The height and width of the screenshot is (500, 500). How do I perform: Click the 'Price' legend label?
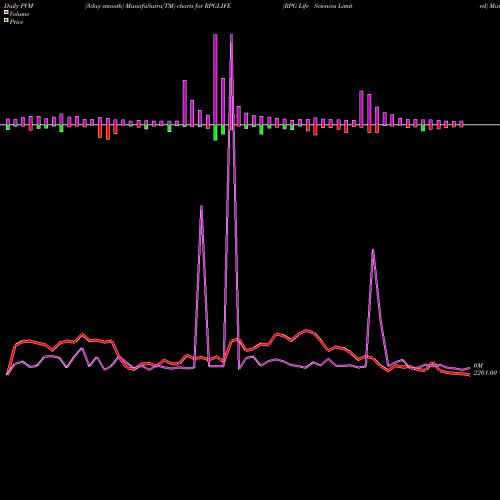pyautogui.click(x=16, y=22)
